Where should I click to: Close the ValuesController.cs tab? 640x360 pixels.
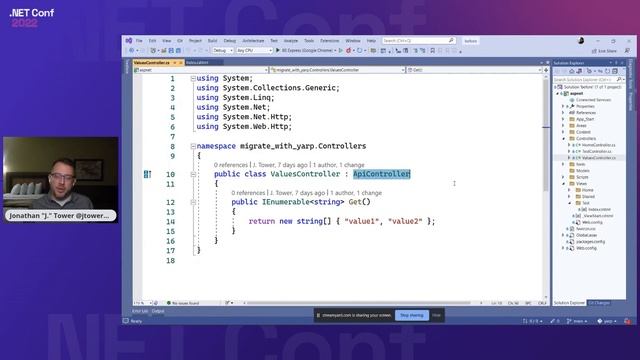pos(181,62)
